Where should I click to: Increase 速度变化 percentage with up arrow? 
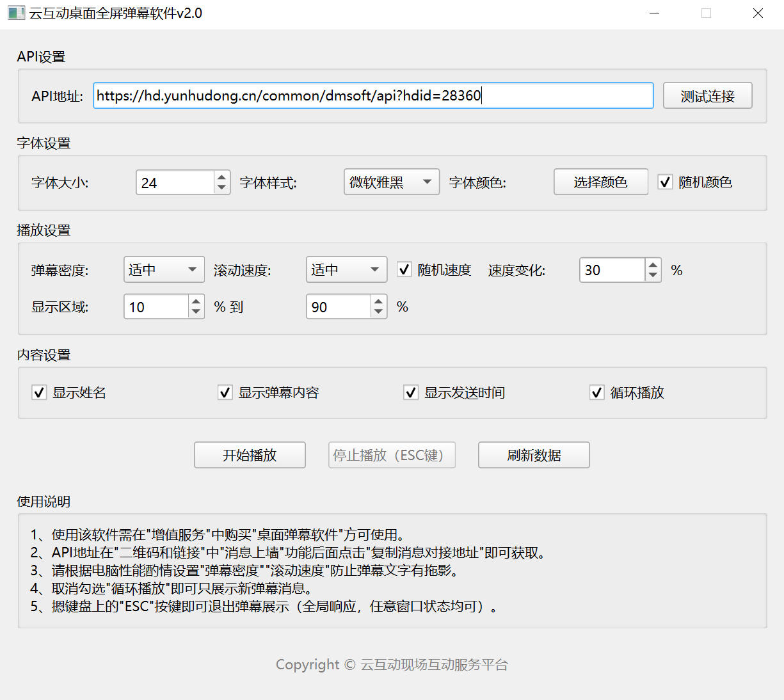tap(652, 265)
